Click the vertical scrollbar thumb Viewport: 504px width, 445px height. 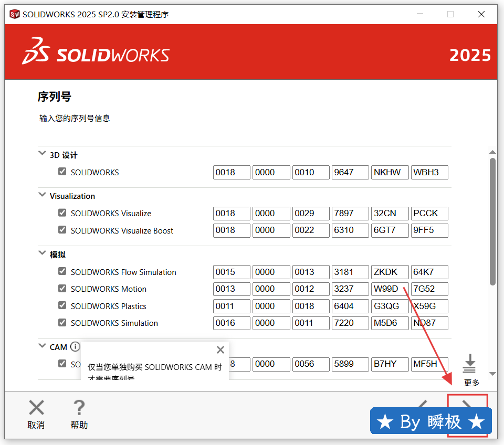coord(492,220)
